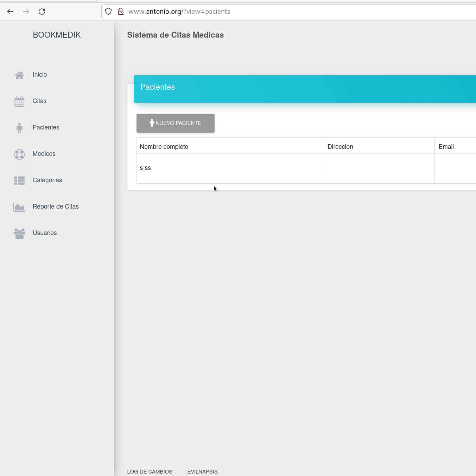Viewport: 476px width, 476px height.
Task: Click the lifebuoy icon beside Medicos
Action: [x=19, y=154]
